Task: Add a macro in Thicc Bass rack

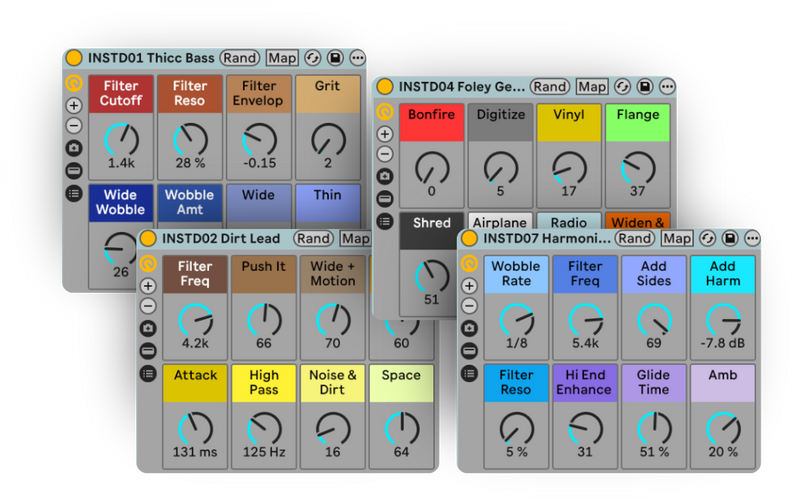Action: click(74, 105)
